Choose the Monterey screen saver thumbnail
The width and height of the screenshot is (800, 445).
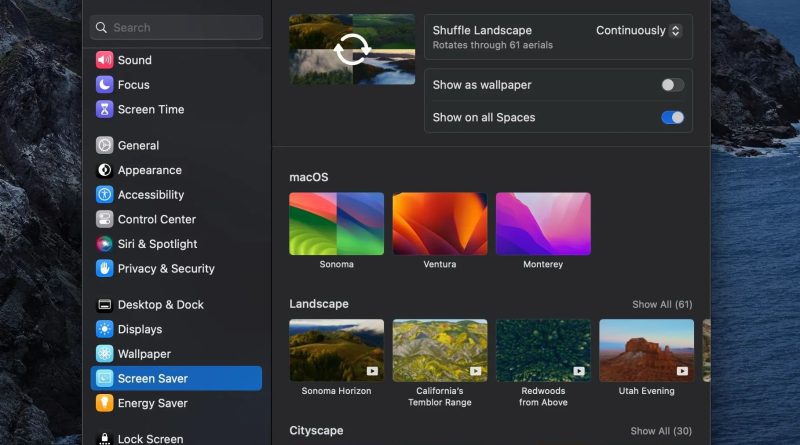pos(543,224)
